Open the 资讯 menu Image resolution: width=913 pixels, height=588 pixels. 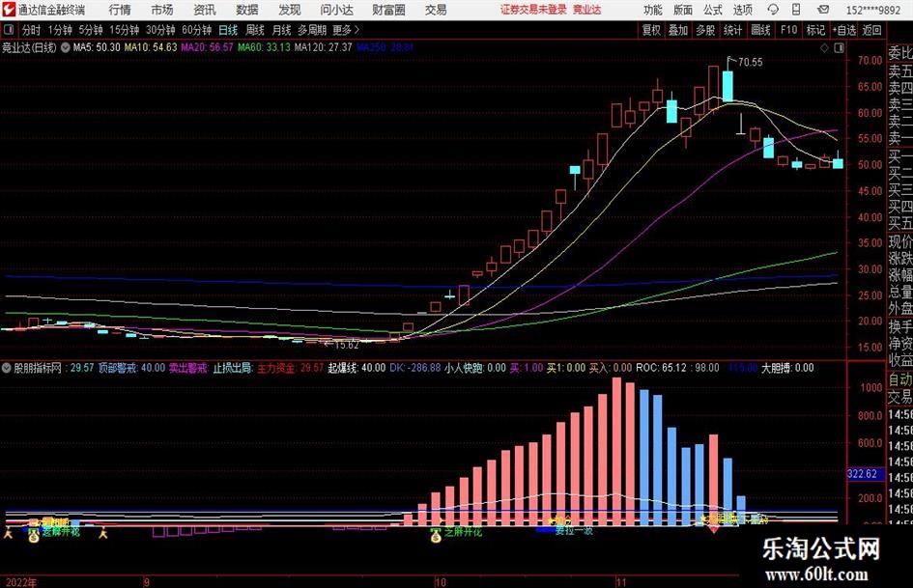[205, 10]
